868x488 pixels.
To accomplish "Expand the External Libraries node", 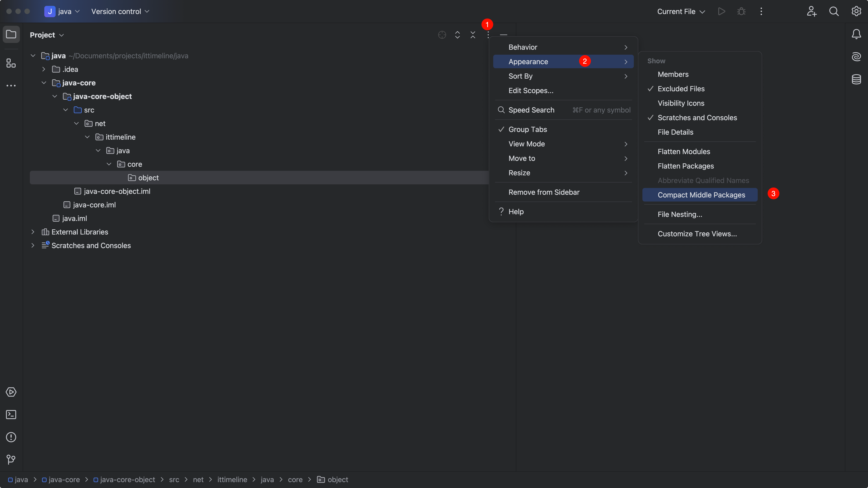I will coord(33,232).
